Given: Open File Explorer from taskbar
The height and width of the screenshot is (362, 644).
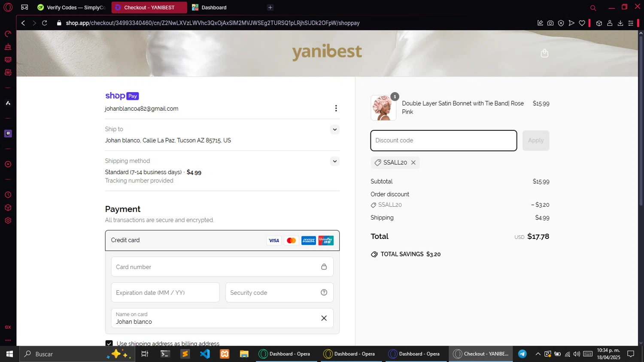Looking at the screenshot, I should [244, 354].
